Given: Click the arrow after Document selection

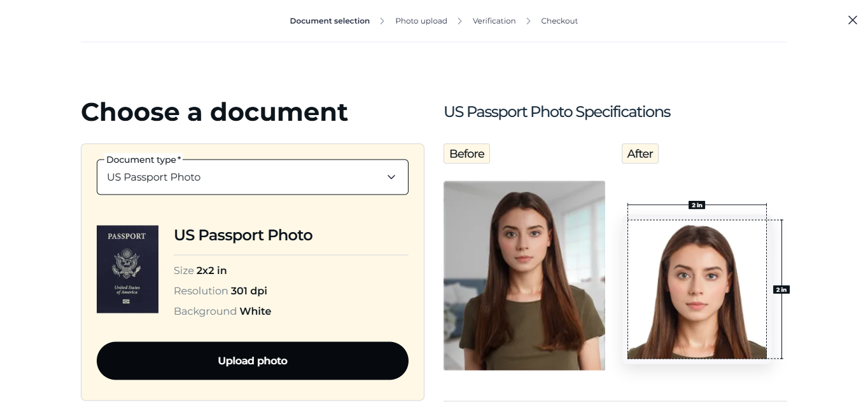Looking at the screenshot, I should tap(382, 20).
